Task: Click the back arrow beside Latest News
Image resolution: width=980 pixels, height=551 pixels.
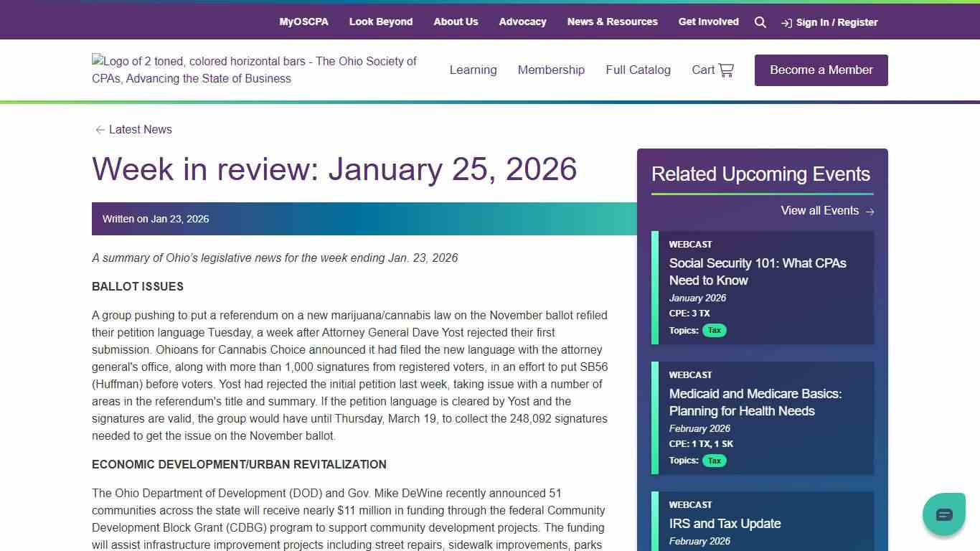Action: point(100,129)
